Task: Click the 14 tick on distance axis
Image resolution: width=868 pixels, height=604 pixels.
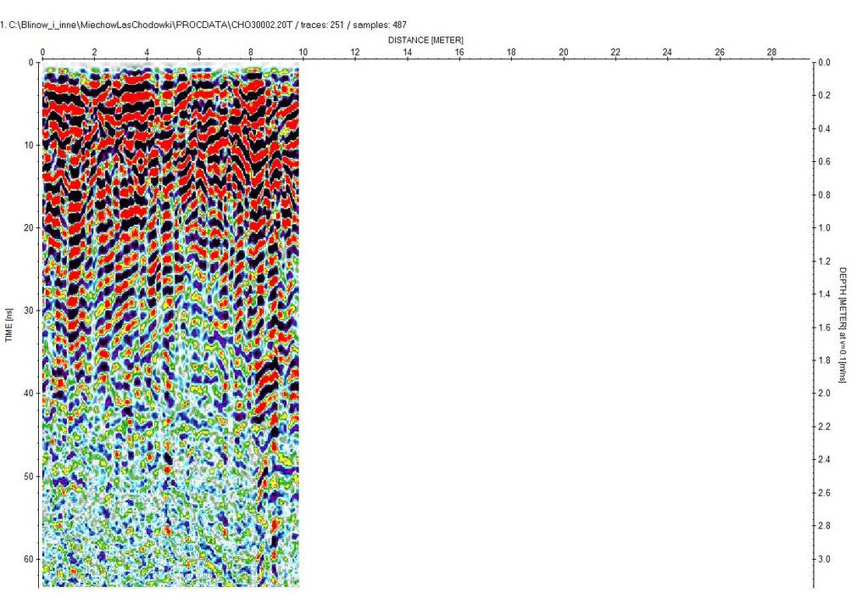Action: [x=407, y=53]
